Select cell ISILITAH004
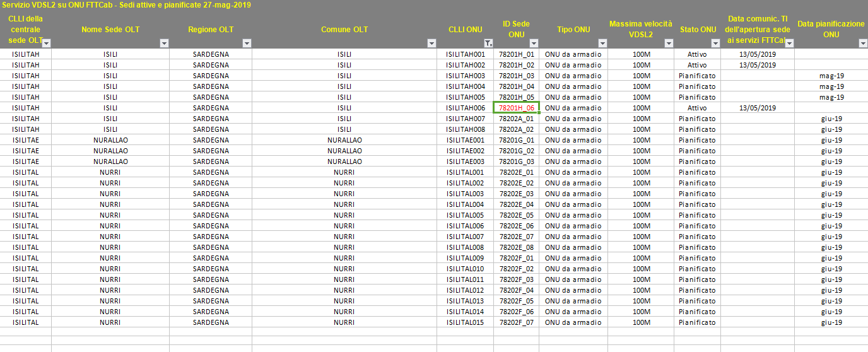Image resolution: width=868 pixels, height=352 pixels. point(466,86)
